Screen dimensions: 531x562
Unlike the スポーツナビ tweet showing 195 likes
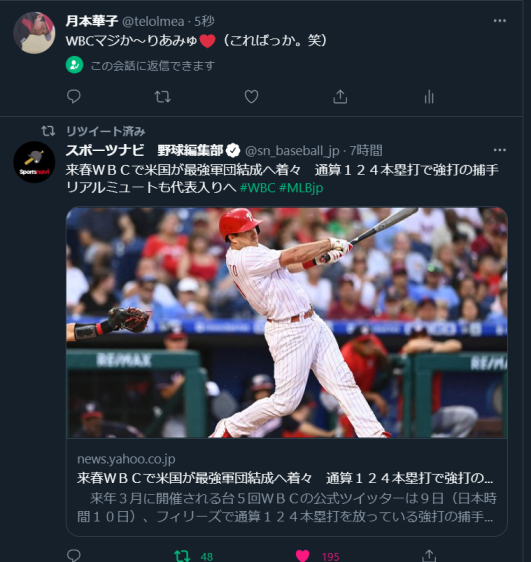pyautogui.click(x=317, y=556)
